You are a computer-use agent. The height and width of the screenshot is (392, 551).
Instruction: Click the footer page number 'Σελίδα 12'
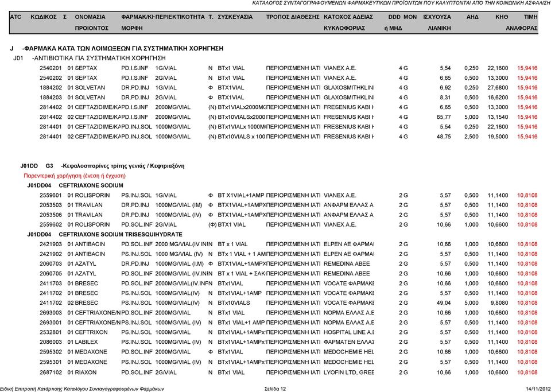tap(275, 389)
